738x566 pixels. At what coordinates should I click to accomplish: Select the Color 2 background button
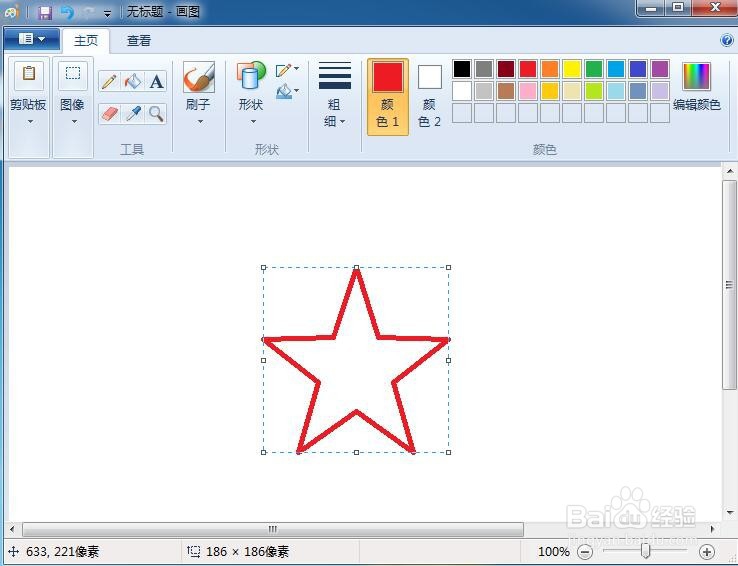[429, 97]
